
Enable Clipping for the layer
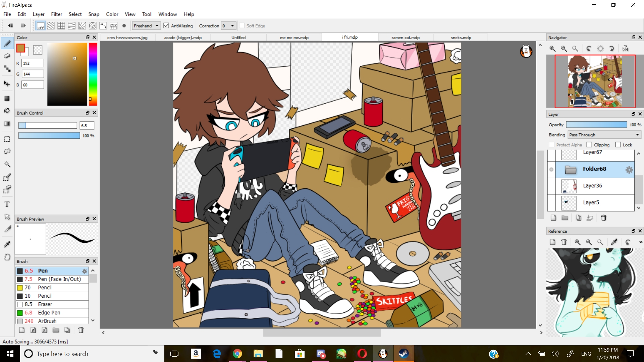(x=589, y=145)
